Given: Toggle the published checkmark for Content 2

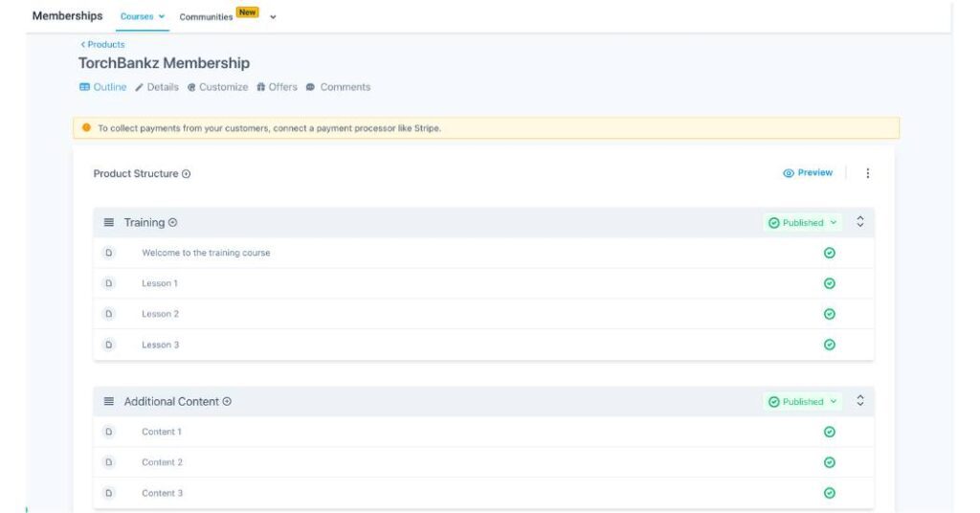Looking at the screenshot, I should tap(830, 461).
